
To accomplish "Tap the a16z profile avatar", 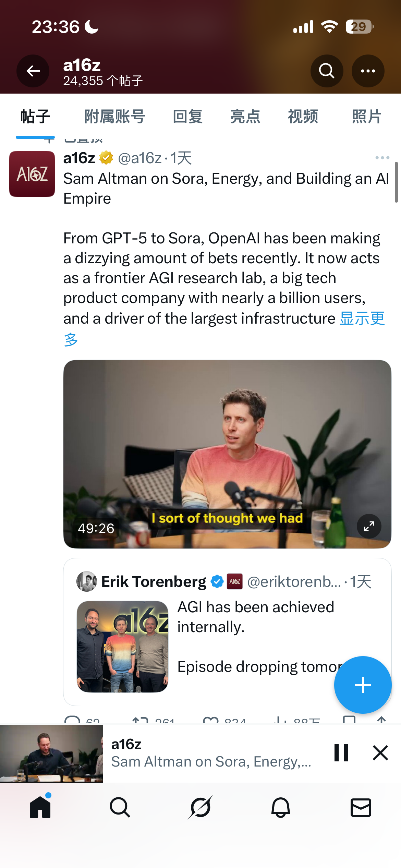I will [x=32, y=174].
